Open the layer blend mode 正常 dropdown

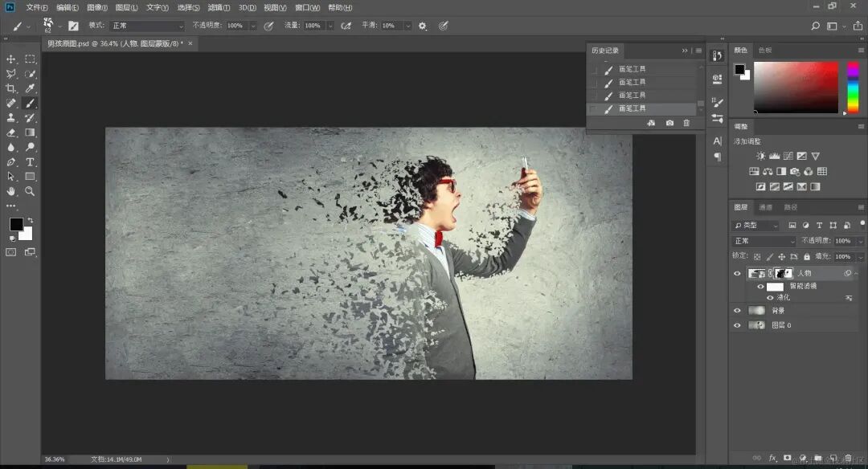pyautogui.click(x=764, y=241)
